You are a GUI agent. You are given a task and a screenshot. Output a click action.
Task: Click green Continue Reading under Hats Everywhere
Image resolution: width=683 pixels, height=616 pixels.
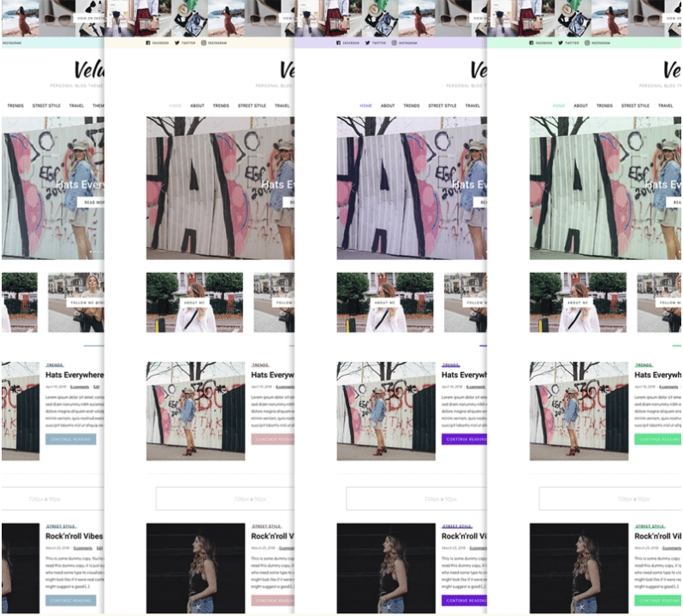coord(657,439)
